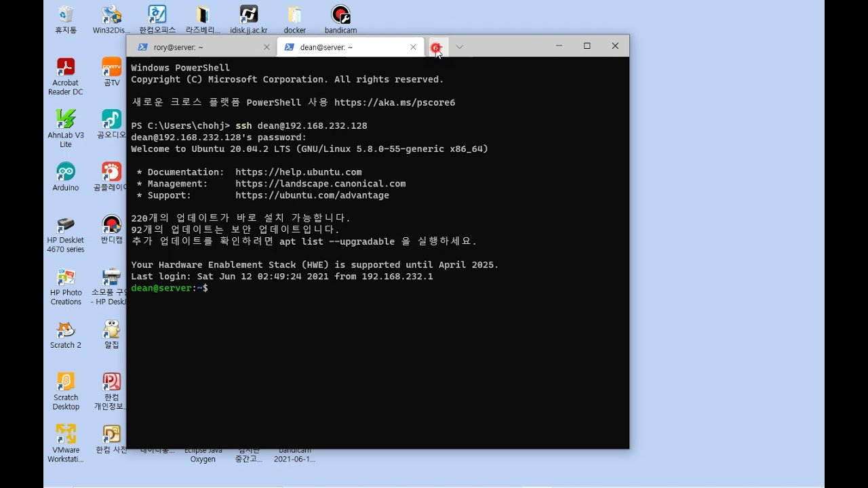Select the 알집 desktop icon

point(111,334)
